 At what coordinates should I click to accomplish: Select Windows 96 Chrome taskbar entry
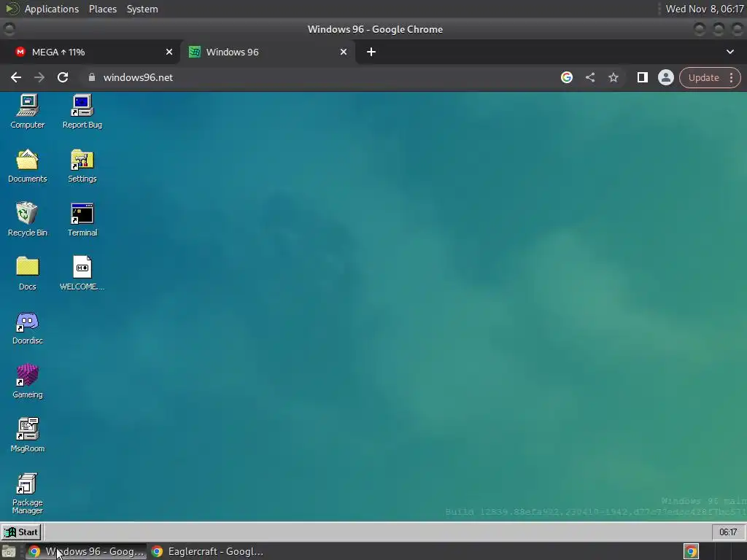tap(86, 551)
